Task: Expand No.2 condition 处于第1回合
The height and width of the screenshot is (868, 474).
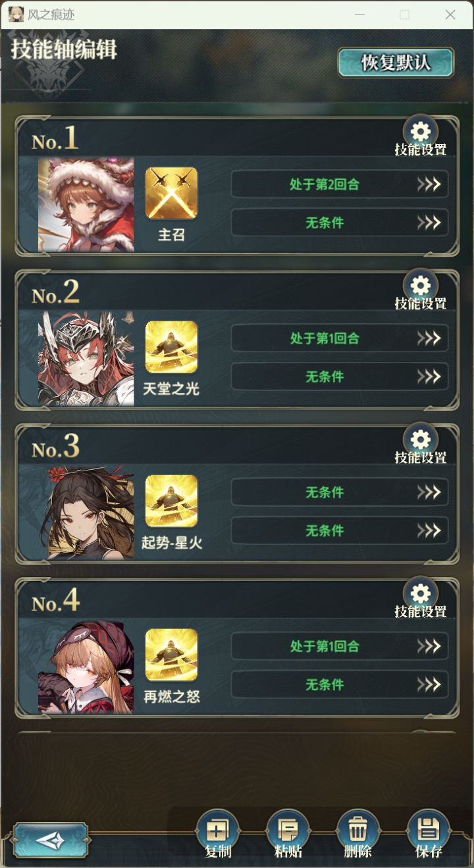Action: 340,338
